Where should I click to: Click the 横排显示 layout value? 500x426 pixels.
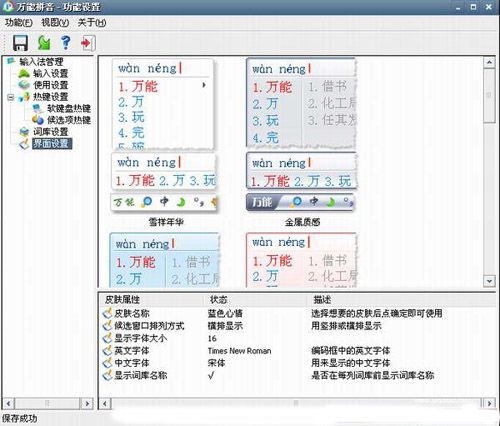225,326
